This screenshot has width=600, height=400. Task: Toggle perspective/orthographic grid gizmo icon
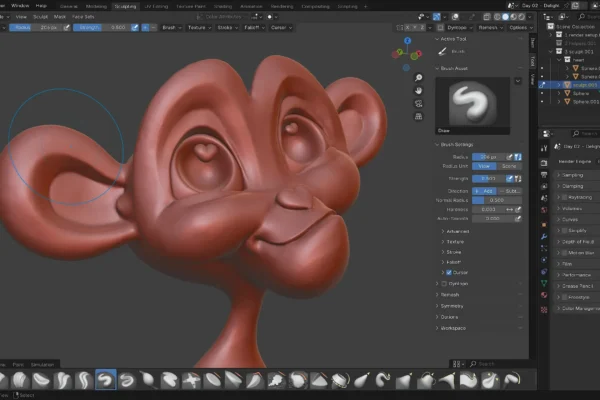(x=419, y=116)
